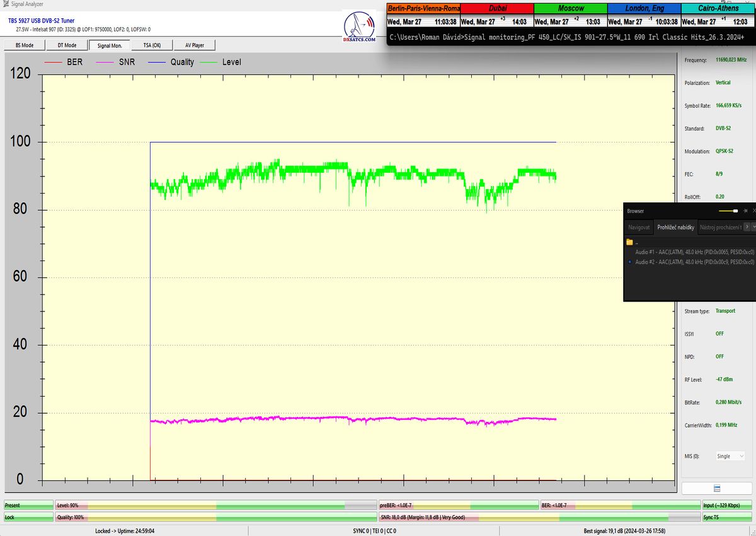
Task: Open the parent folder icon in Browser
Action: [629, 242]
